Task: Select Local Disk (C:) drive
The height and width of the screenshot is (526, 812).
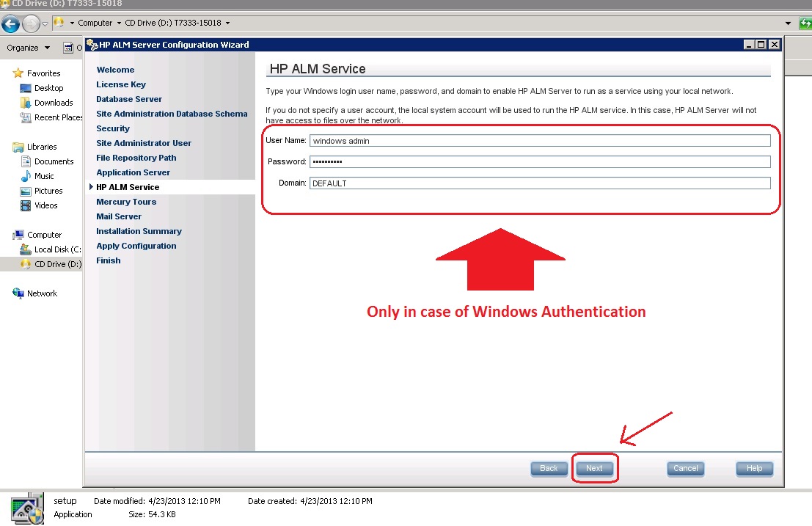Action: 57,249
